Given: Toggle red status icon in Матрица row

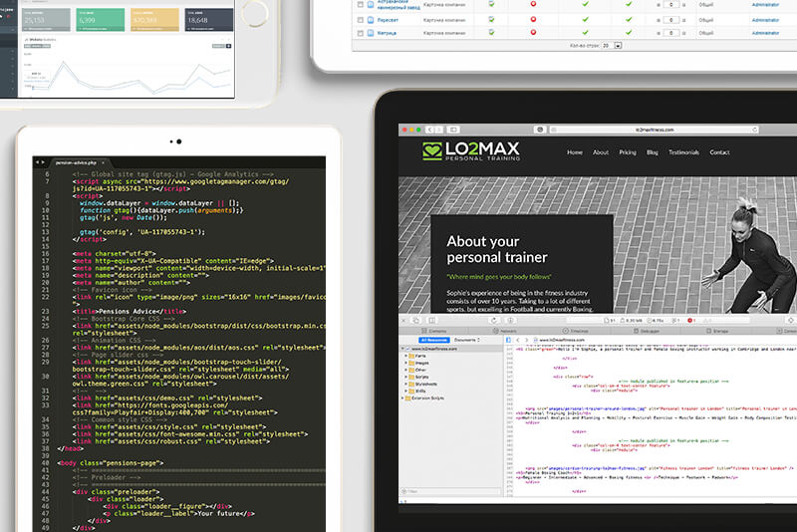Looking at the screenshot, I should pyautogui.click(x=533, y=32).
